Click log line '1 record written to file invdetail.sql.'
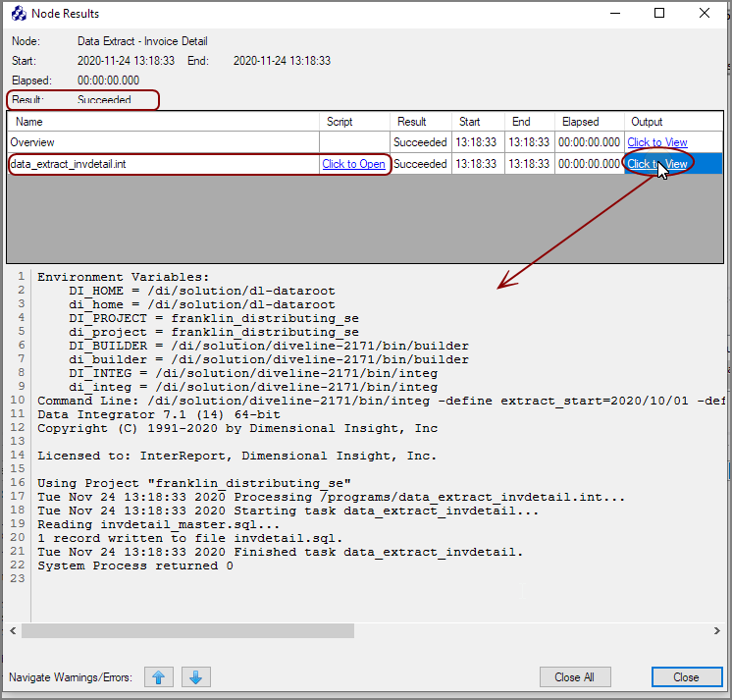The height and width of the screenshot is (700, 732). [x=190, y=538]
